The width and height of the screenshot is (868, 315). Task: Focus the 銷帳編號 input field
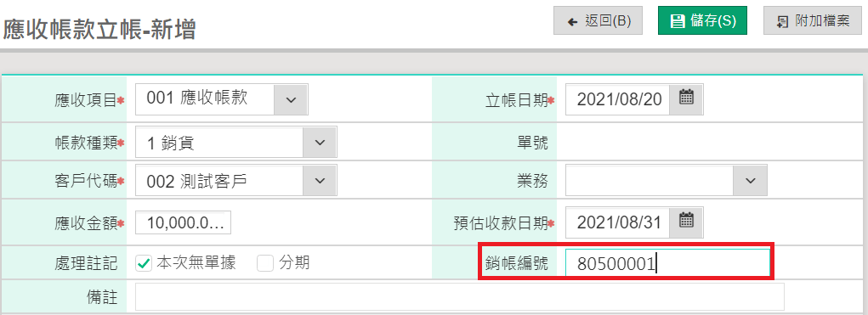[x=667, y=264]
